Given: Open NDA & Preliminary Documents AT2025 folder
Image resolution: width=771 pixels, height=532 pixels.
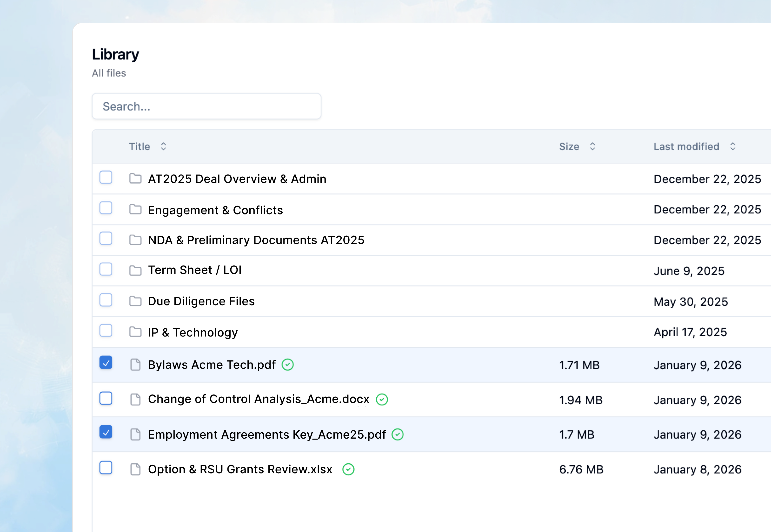Looking at the screenshot, I should [256, 240].
